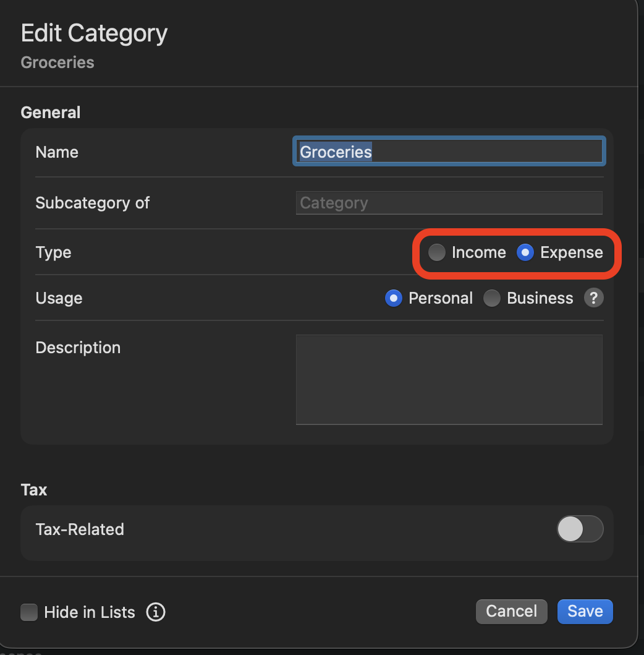Select the Income type radio button
This screenshot has width=644, height=655.
coord(437,252)
